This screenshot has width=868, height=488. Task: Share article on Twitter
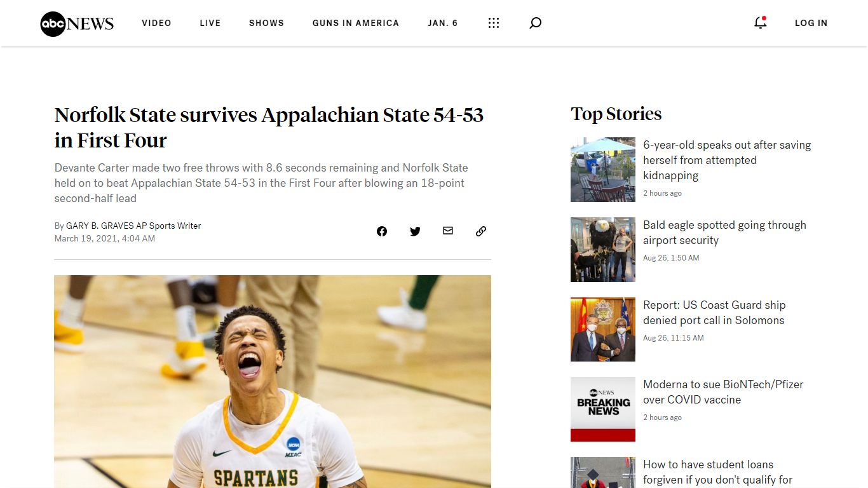pos(415,231)
